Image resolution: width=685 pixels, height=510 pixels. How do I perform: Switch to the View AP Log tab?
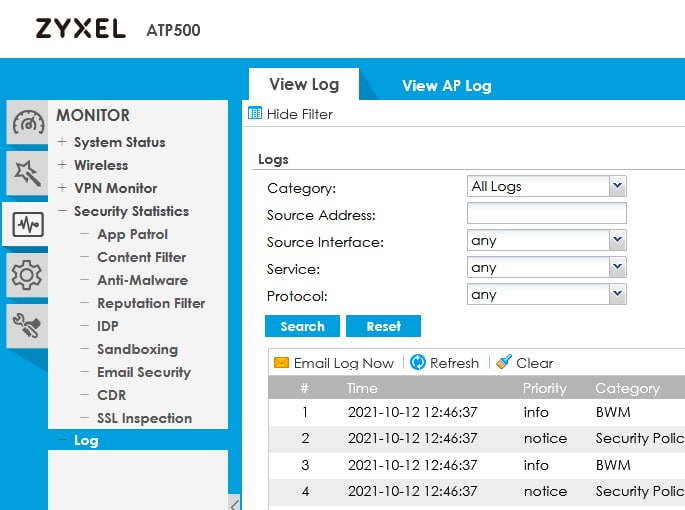446,85
